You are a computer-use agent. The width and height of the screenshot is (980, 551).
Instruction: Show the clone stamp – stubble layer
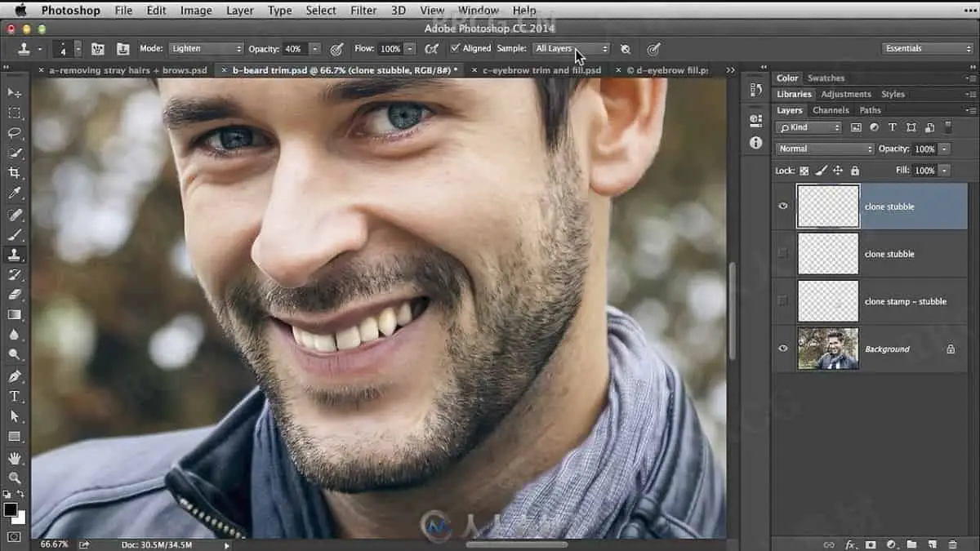click(783, 301)
